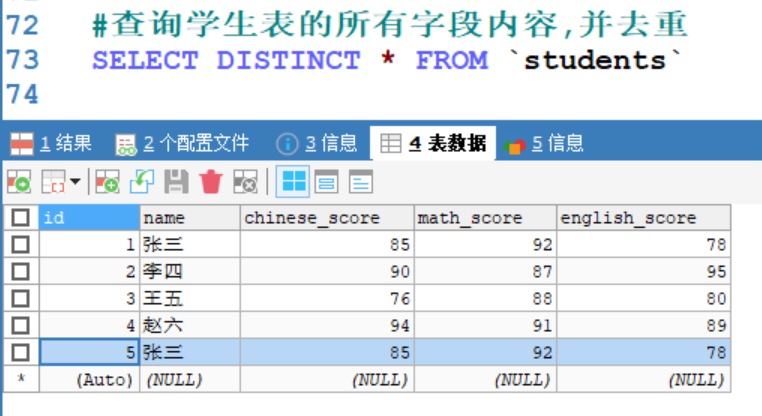
Task: Sort by the chinese_score column header
Action: (327, 218)
